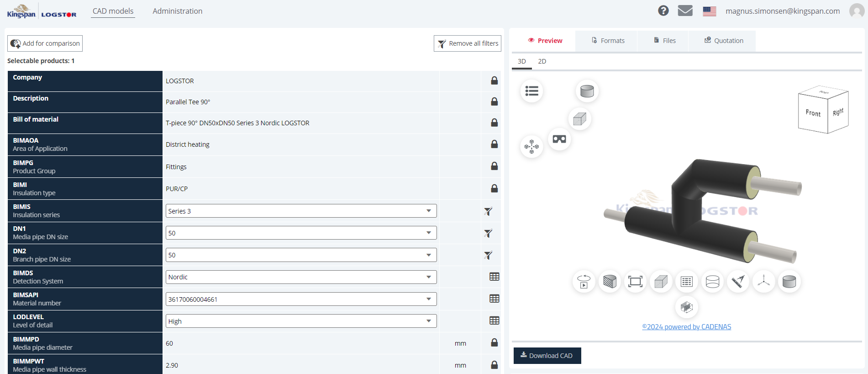Click Remove all filters button
This screenshot has width=868, height=374.
click(468, 43)
